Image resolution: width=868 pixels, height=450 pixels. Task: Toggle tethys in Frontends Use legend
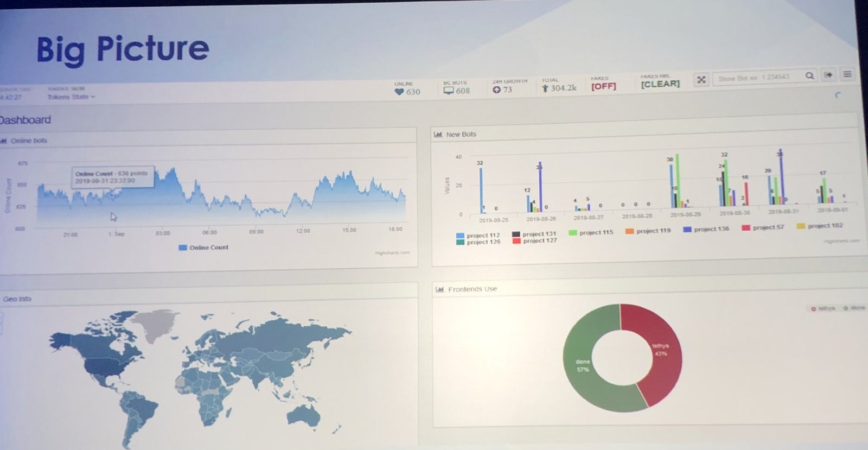tap(823, 308)
